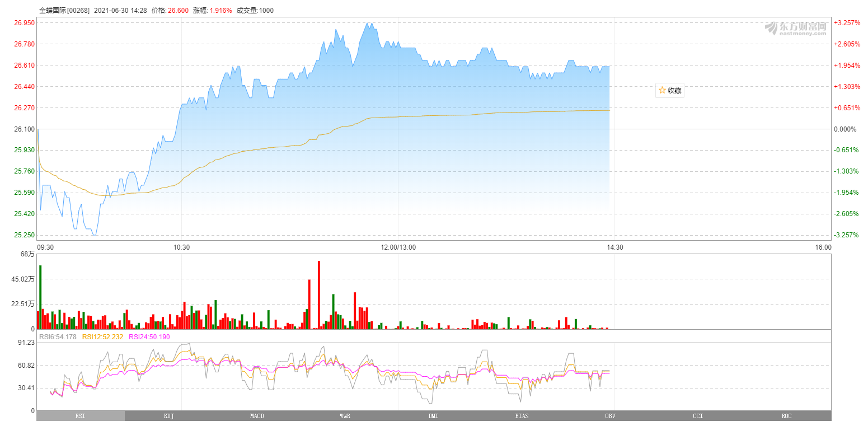Click the RSI24:50.190 legend label
Viewport: 868px width, 426px height.
click(149, 337)
